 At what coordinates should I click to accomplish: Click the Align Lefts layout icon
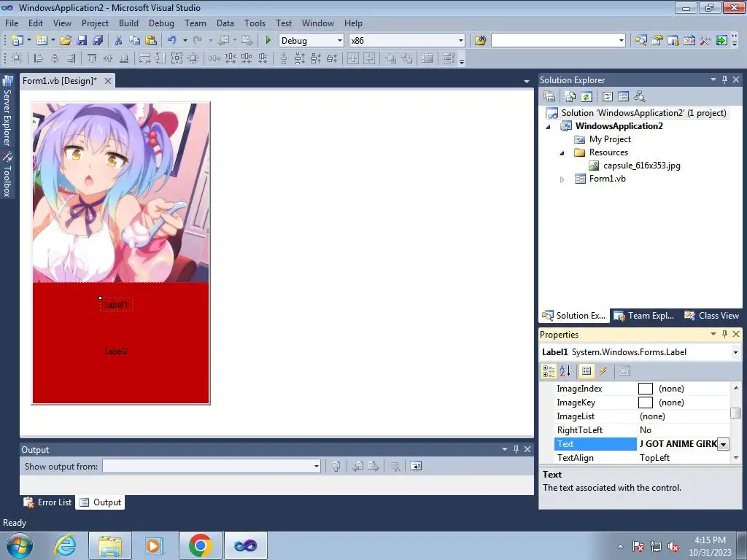pyautogui.click(x=39, y=58)
